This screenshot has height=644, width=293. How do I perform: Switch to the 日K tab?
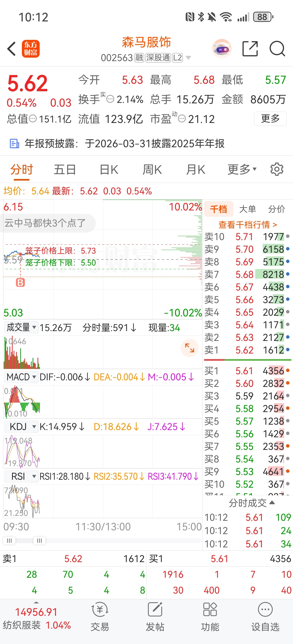coord(109,169)
